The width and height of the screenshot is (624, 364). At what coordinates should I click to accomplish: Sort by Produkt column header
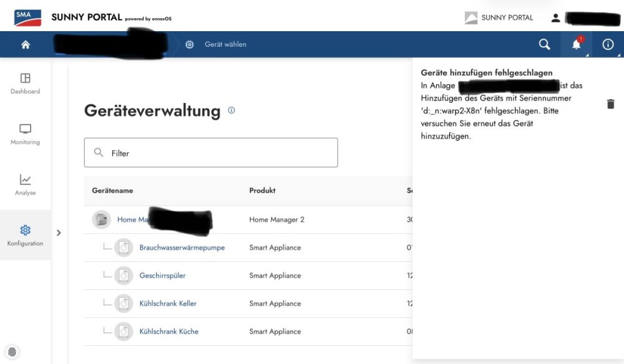(x=262, y=191)
